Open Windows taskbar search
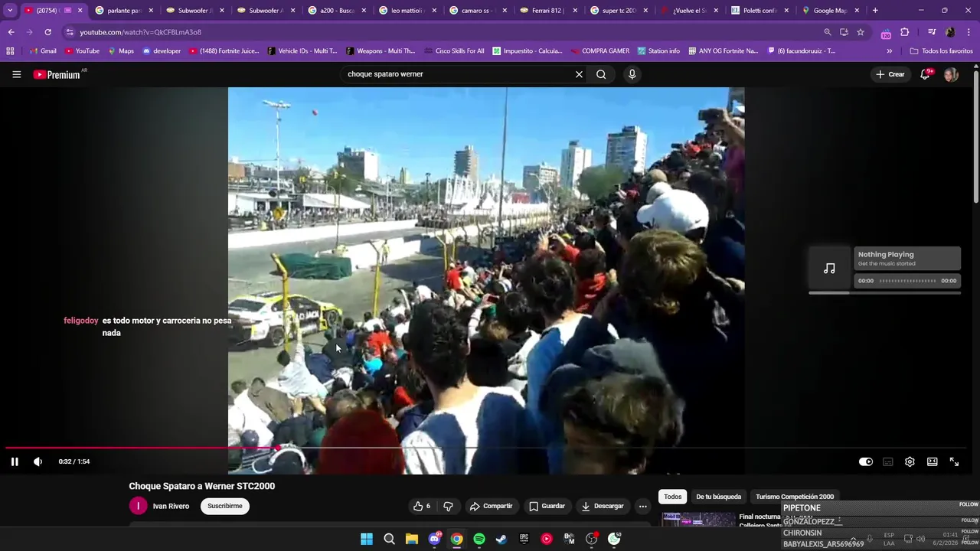This screenshot has height=551, width=980. (x=389, y=539)
